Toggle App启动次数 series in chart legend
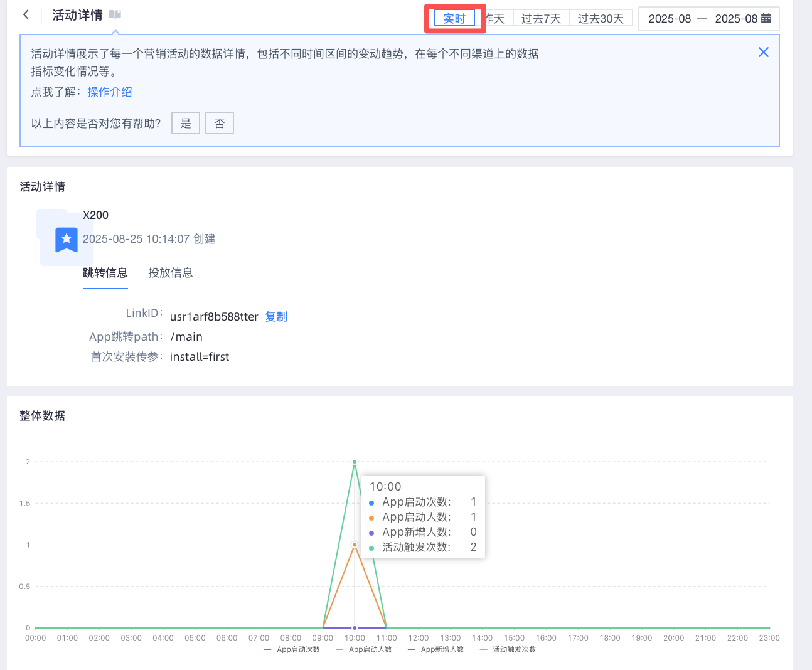Screen dimensions: 812x670 292,649
